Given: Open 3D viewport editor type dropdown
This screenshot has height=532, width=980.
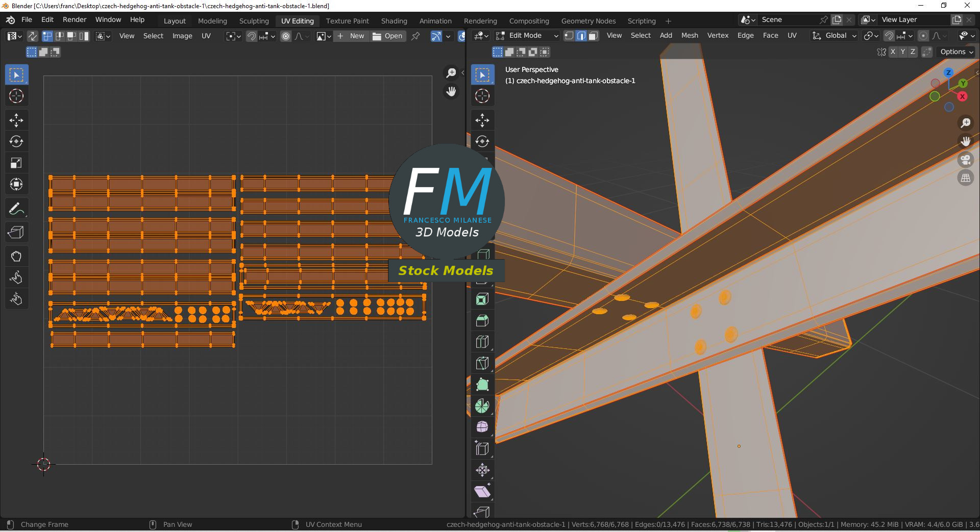Looking at the screenshot, I should [481, 36].
